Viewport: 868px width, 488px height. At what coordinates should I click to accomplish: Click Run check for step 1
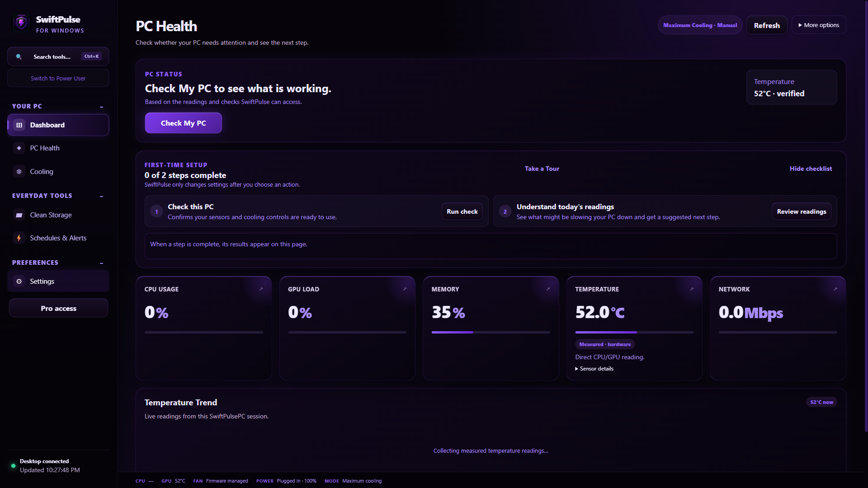462,211
